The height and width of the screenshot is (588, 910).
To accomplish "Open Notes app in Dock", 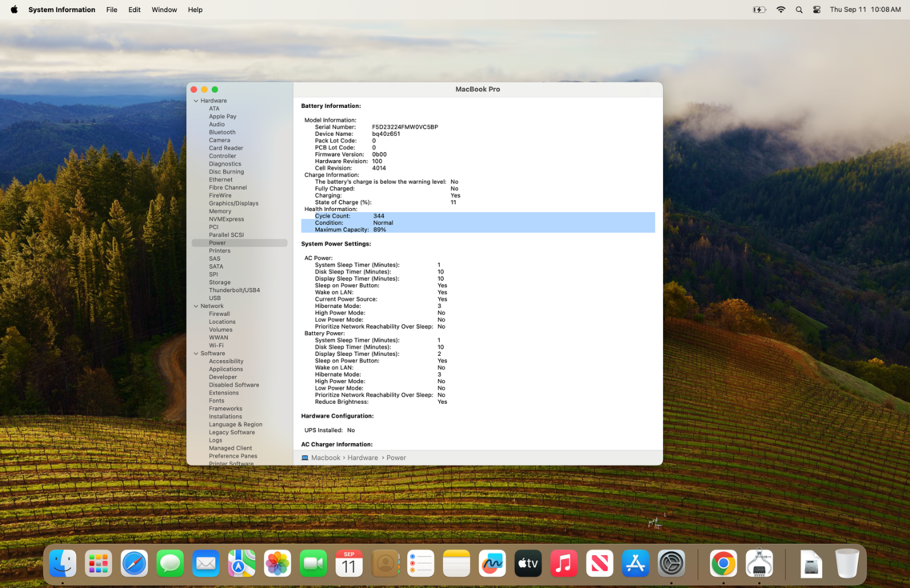I will click(x=456, y=563).
